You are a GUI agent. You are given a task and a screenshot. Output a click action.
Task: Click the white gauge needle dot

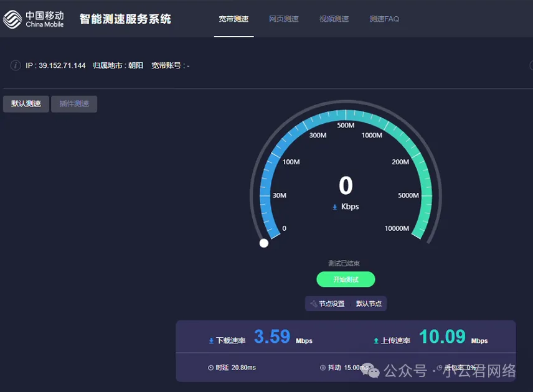[x=264, y=243]
